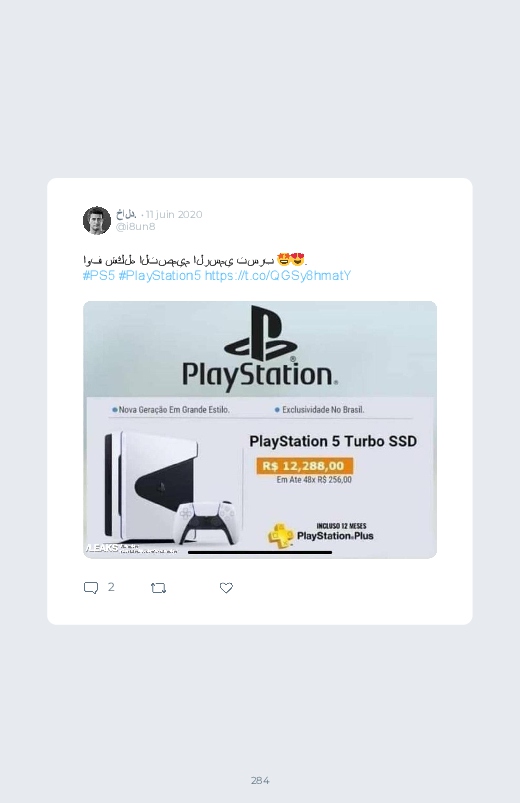Click the reply speech bubble icon
The image size is (520, 803).
[x=91, y=588]
